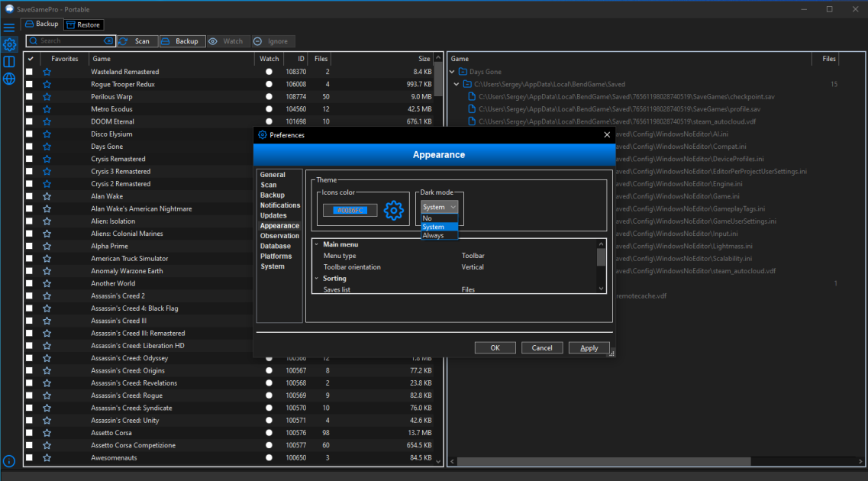The image size is (868, 481).
Task: Open General preferences page
Action: 273,174
